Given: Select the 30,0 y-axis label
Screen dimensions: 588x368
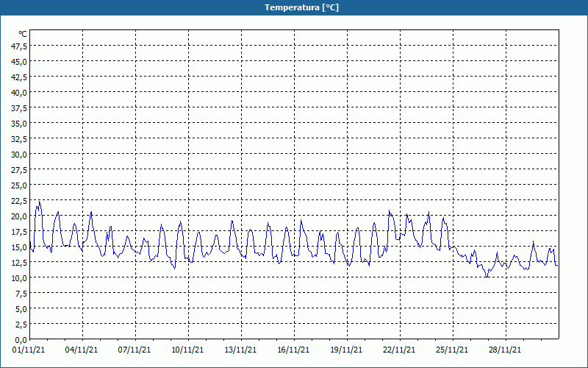Looking at the screenshot, I should coord(20,155).
